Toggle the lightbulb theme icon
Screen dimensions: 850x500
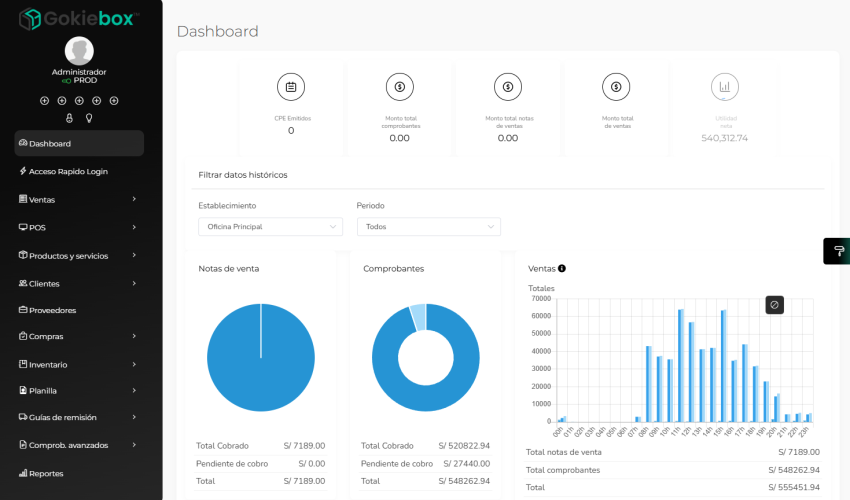tap(89, 118)
